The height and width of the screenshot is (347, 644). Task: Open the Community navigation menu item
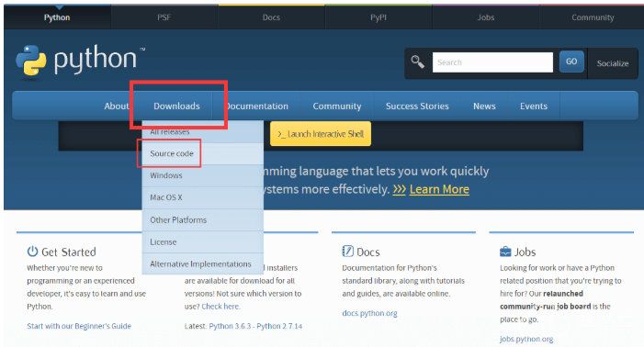click(337, 106)
